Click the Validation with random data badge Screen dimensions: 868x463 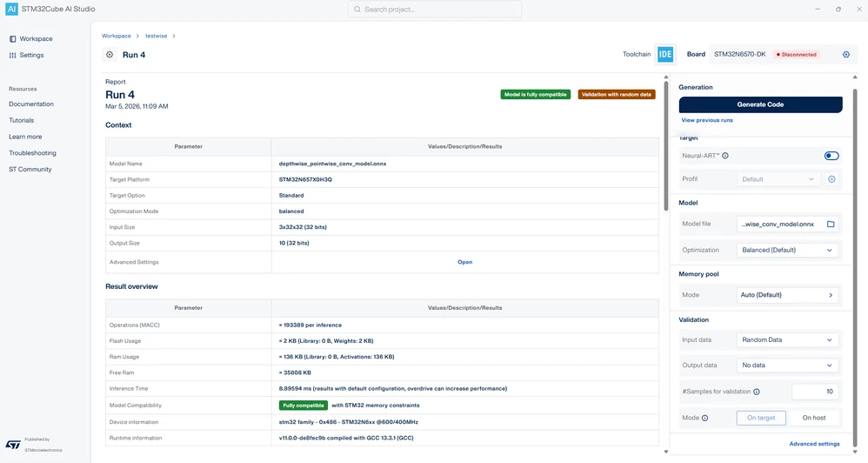coord(616,95)
